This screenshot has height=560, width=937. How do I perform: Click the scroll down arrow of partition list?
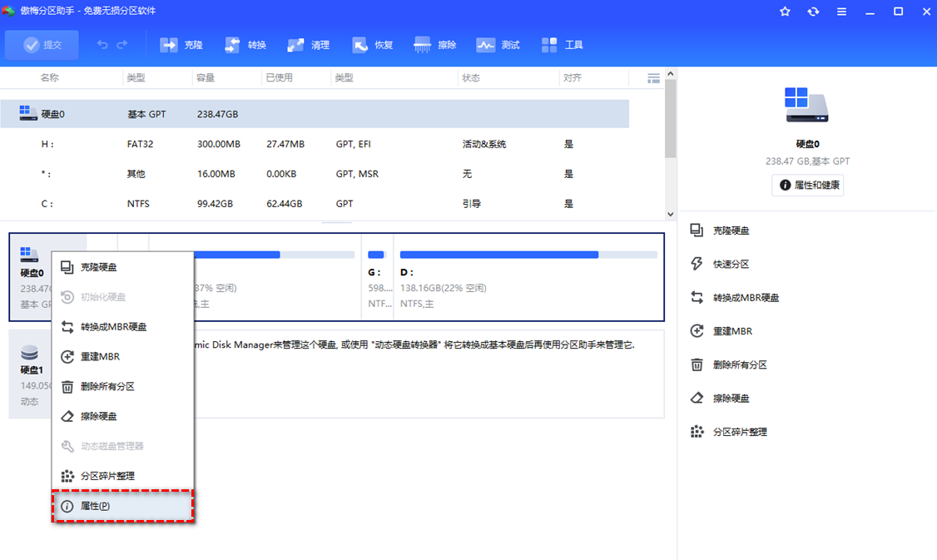point(671,214)
